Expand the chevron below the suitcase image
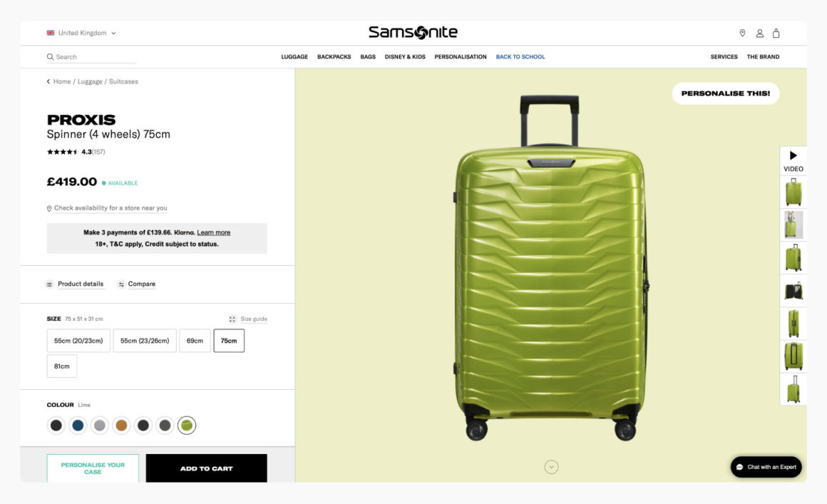The height and width of the screenshot is (504, 827). click(550, 466)
